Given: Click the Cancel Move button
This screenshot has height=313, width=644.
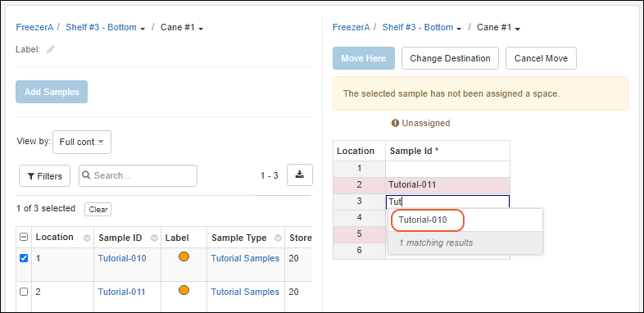Looking at the screenshot, I should click(x=541, y=58).
